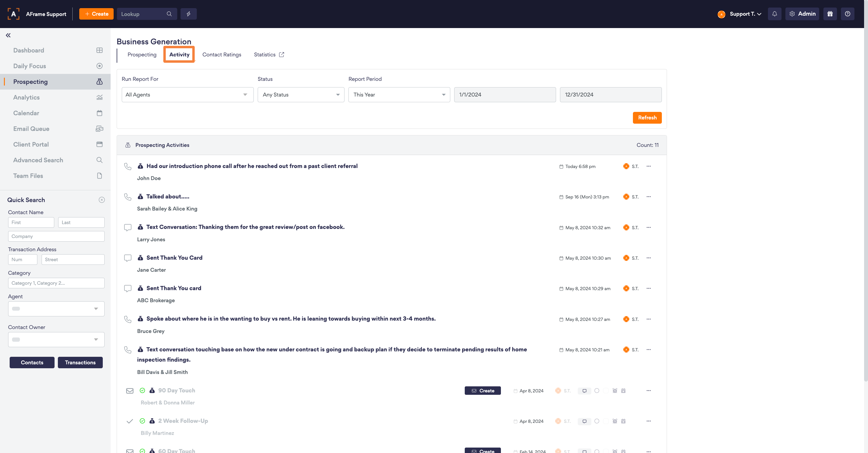Screen dimensions: 868x453
Task: Click the gift icon in header
Action: 830,14
